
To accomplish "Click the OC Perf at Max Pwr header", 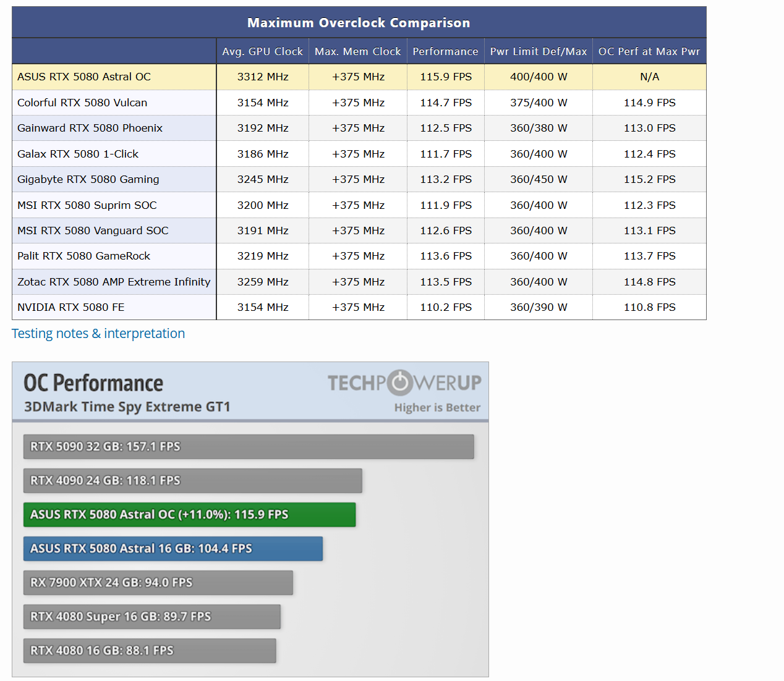I will 649,51.
